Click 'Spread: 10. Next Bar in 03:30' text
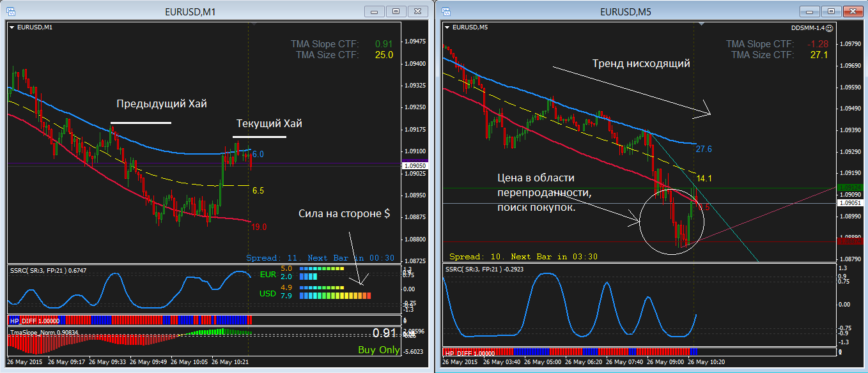 [523, 257]
